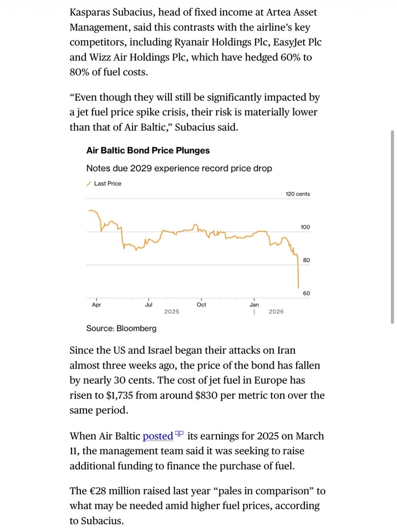Image resolution: width=397 pixels, height=532 pixels.
Task: Click the "100" y-axis value label
Action: pos(306,227)
